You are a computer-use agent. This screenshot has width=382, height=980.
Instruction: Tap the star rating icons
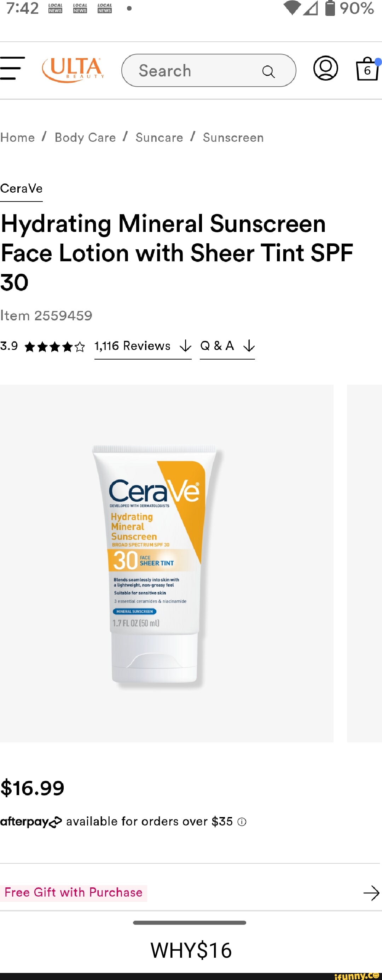pos(55,346)
